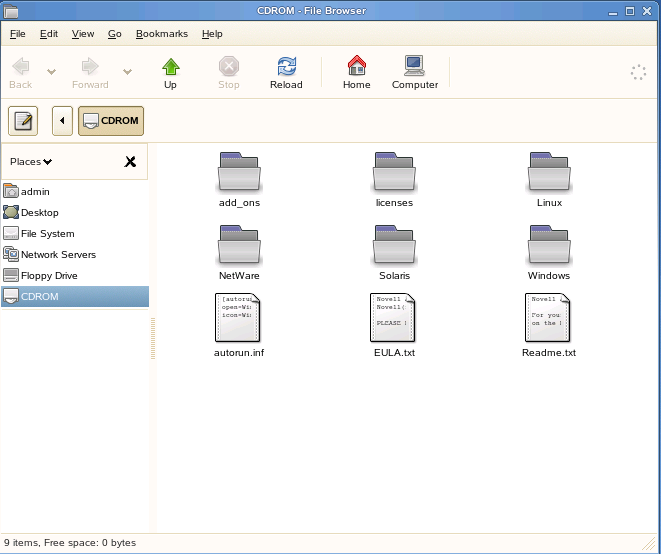Select the add_ons folder icon
The height and width of the screenshot is (554, 661).
click(239, 172)
